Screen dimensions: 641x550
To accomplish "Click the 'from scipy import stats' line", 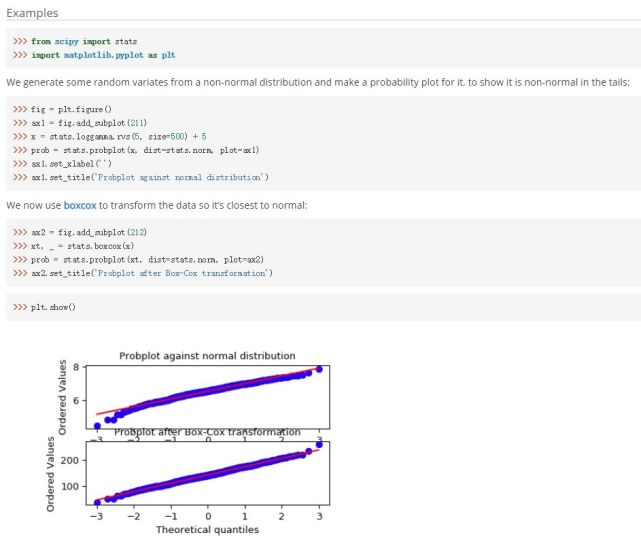I will 75,41.
